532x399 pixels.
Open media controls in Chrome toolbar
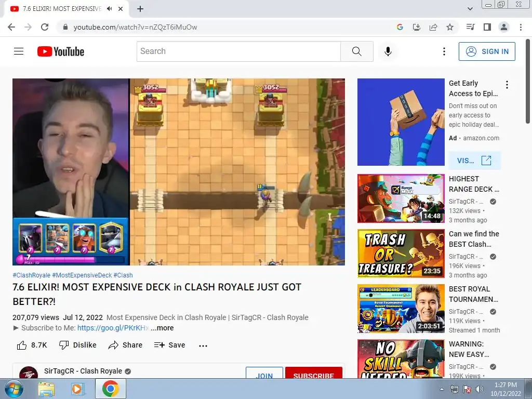(470, 27)
